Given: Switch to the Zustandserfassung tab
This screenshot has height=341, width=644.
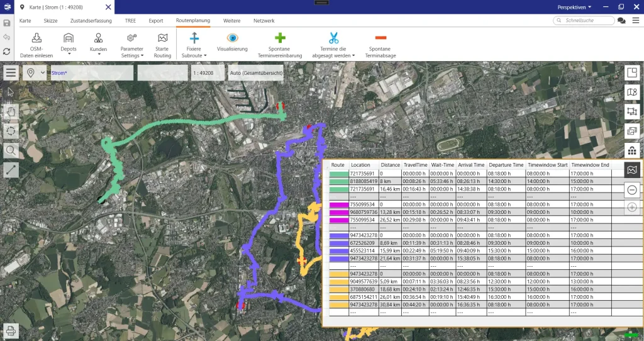Looking at the screenshot, I should [x=91, y=21].
